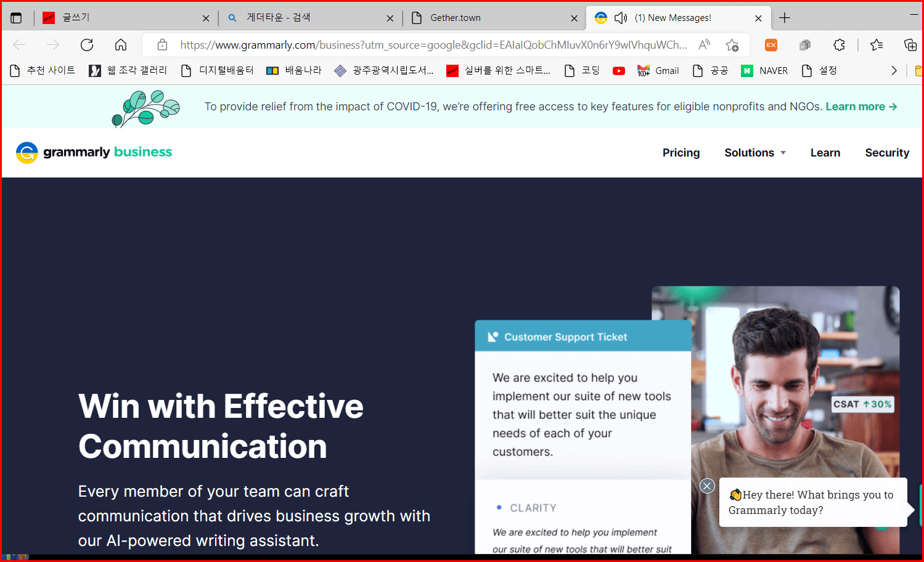Screen dimensions: 924x562
Task: Click the grammarly.com address bar
Action: pos(433,45)
